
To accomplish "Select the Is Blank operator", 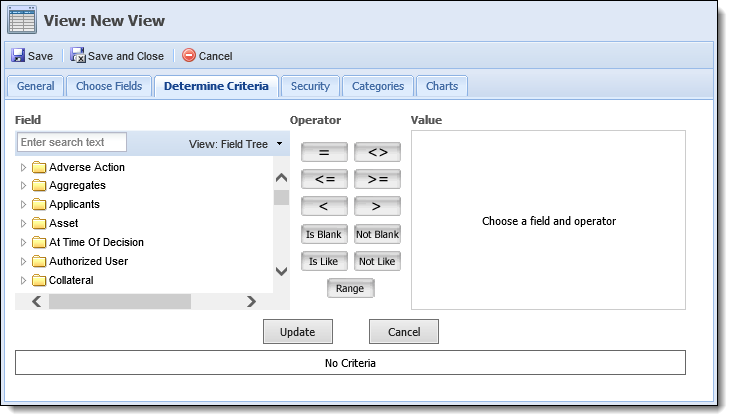I will 324,234.
